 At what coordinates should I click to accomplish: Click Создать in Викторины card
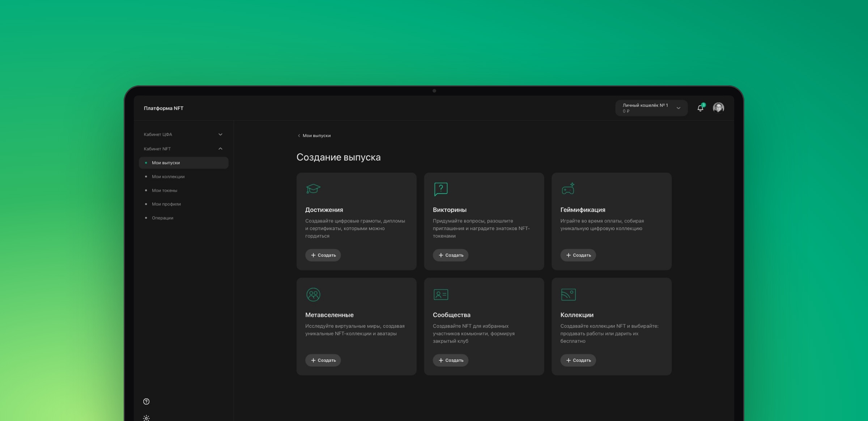[451, 255]
